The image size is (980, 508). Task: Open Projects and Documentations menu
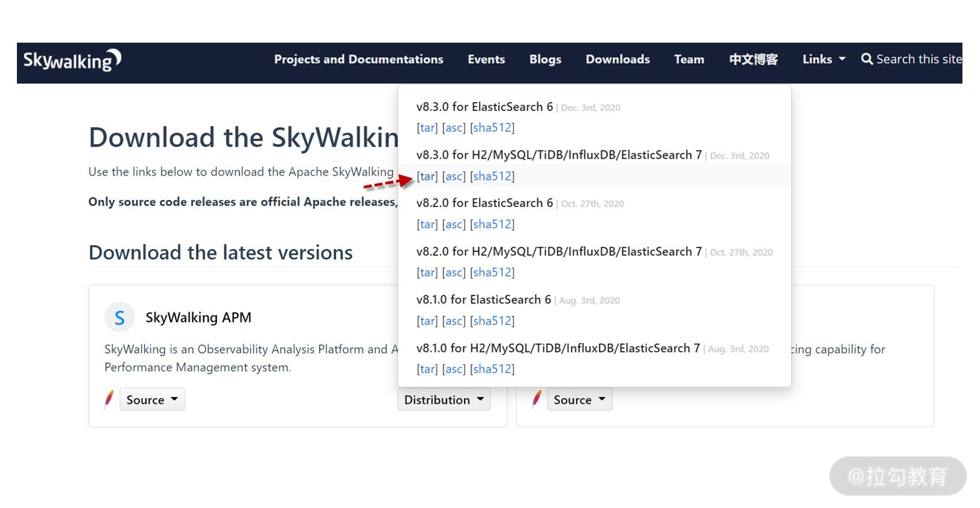[359, 59]
